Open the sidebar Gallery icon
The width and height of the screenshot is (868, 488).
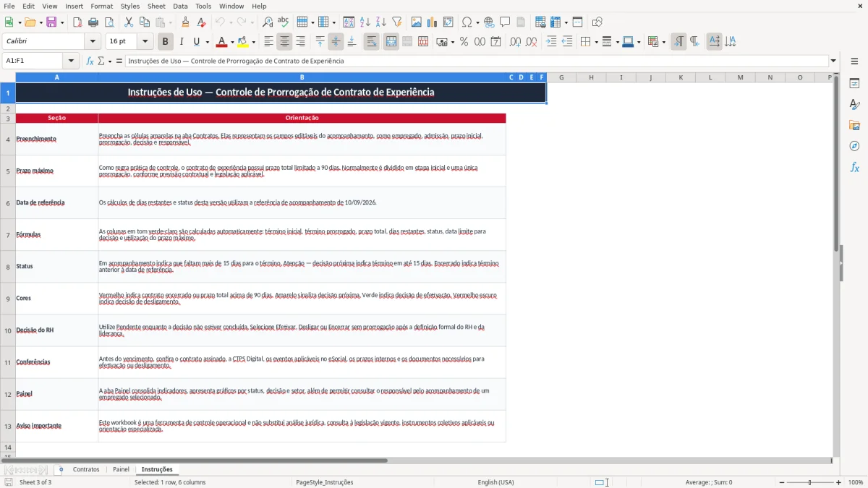[x=854, y=125]
